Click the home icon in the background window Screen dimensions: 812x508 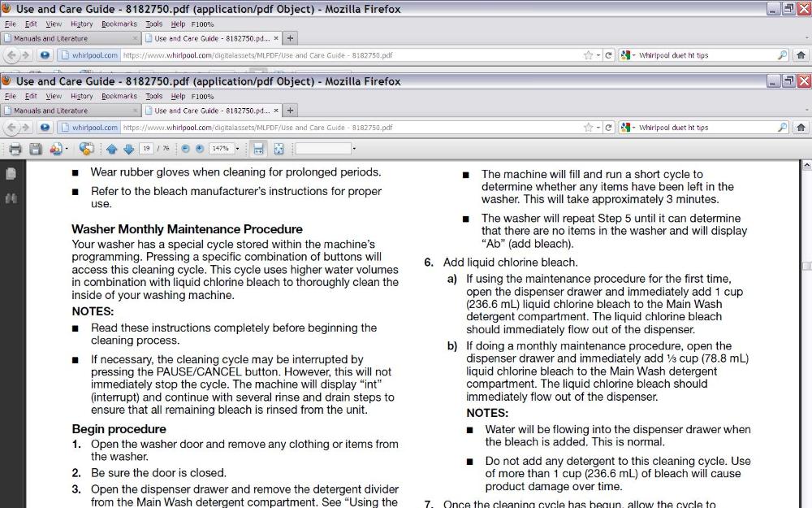point(801,55)
